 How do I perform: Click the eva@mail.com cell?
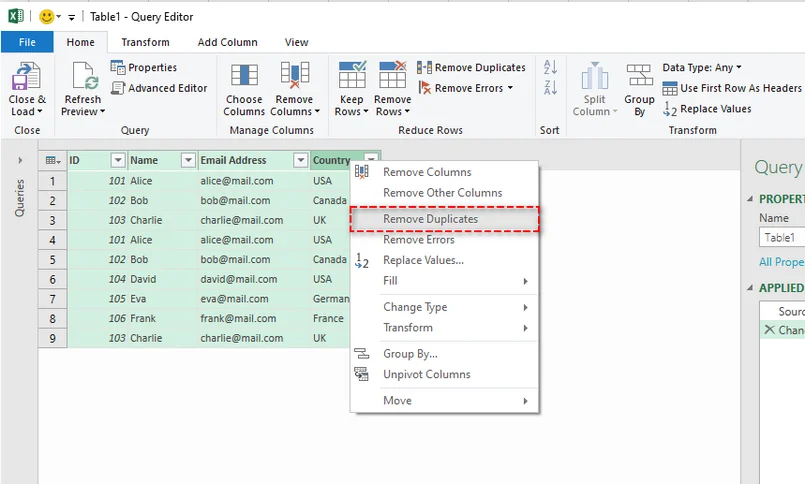[254, 299]
